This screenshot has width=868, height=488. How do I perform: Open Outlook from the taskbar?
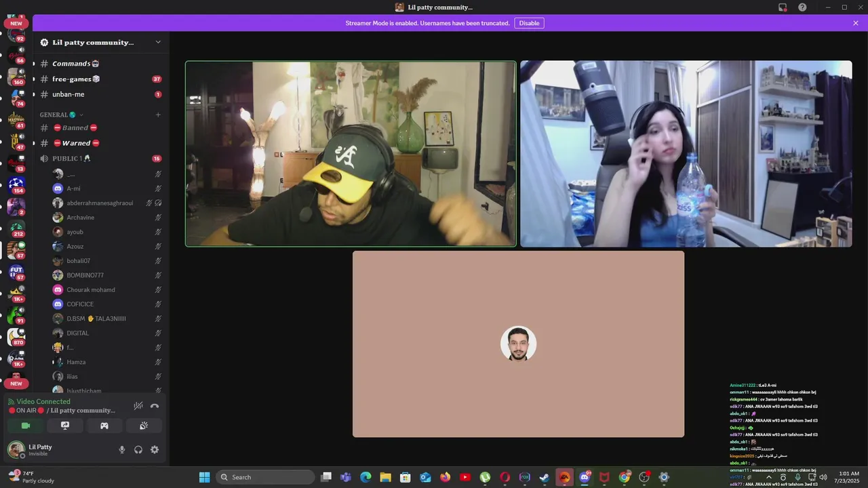coord(425,477)
